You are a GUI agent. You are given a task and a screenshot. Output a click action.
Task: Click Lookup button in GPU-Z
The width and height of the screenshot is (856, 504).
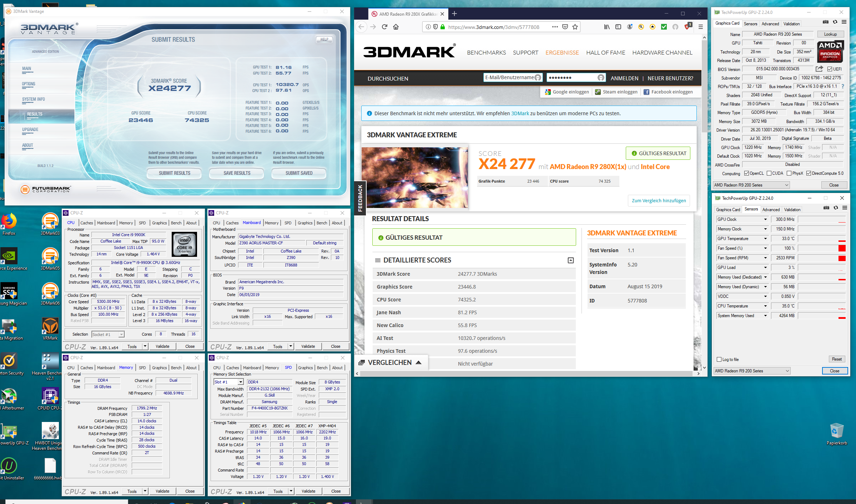[830, 34]
